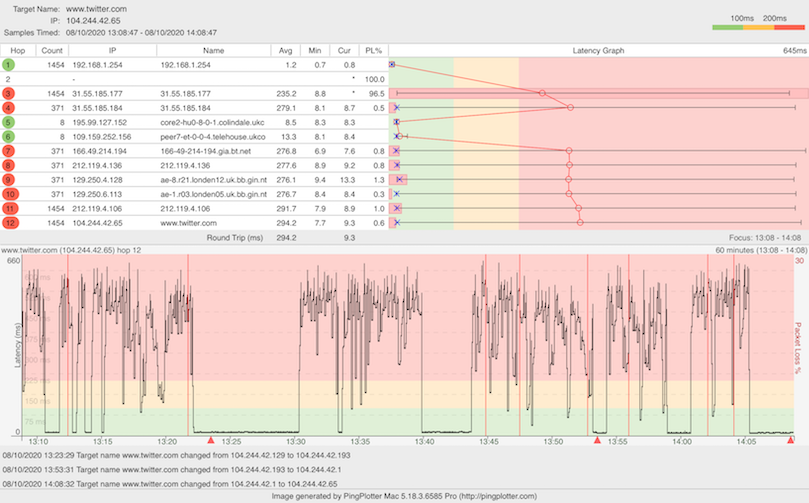Image resolution: width=809 pixels, height=503 pixels.
Task: Click the red hop 9 circle icon
Action: tap(8, 179)
